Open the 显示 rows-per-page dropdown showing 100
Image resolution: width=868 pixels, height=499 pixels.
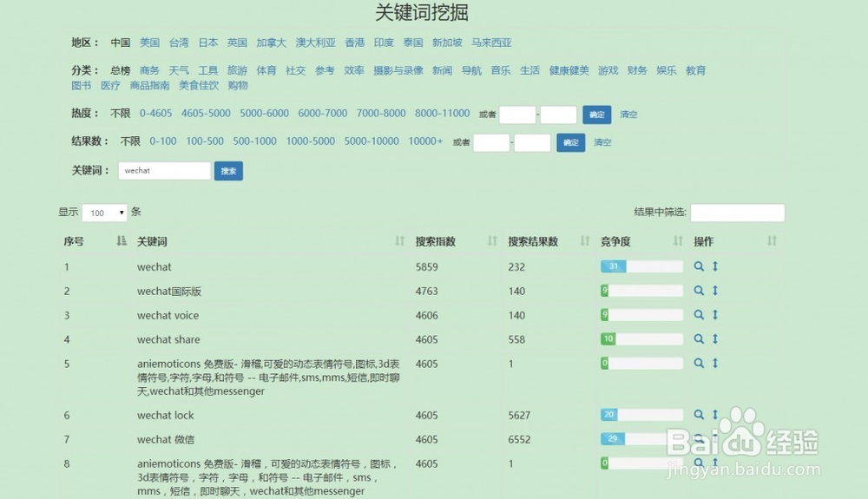(x=105, y=213)
